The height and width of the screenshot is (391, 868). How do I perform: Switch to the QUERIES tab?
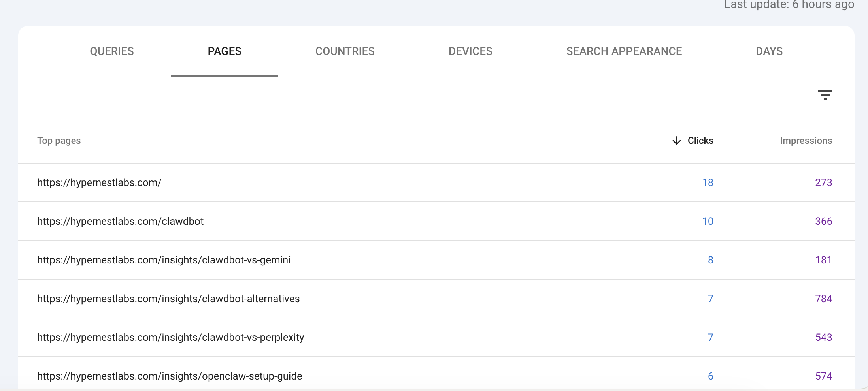pos(112,51)
